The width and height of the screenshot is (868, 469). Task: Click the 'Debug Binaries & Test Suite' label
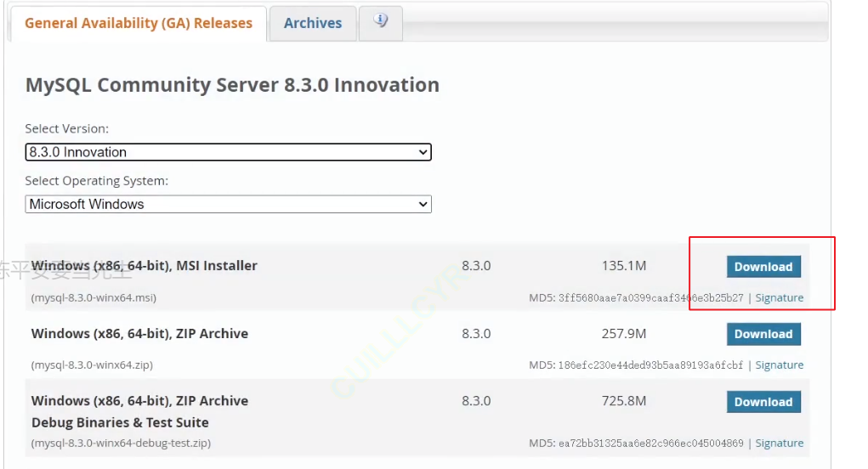coord(120,422)
